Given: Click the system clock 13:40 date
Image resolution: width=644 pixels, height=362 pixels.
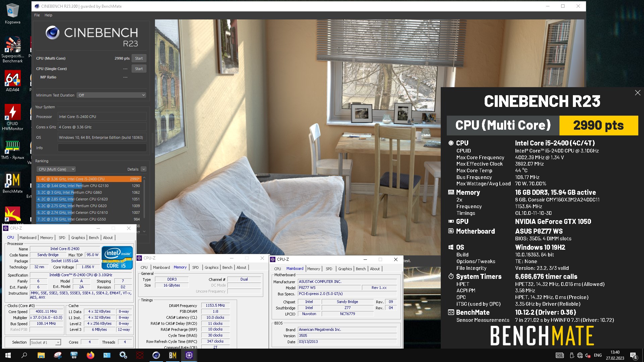Looking at the screenshot, I should pyautogui.click(x=615, y=355).
